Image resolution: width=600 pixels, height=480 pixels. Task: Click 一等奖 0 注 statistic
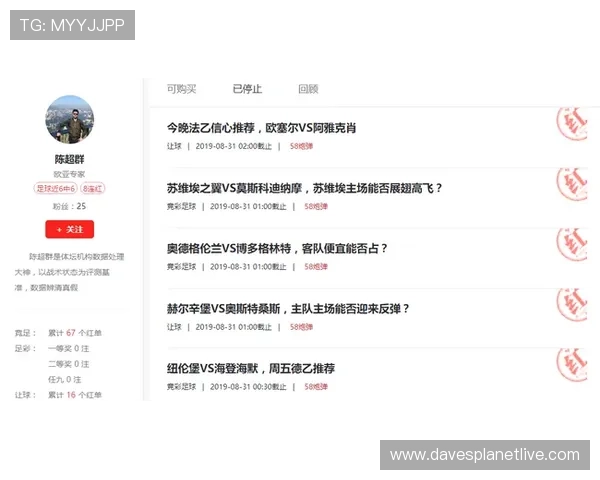coord(68,349)
